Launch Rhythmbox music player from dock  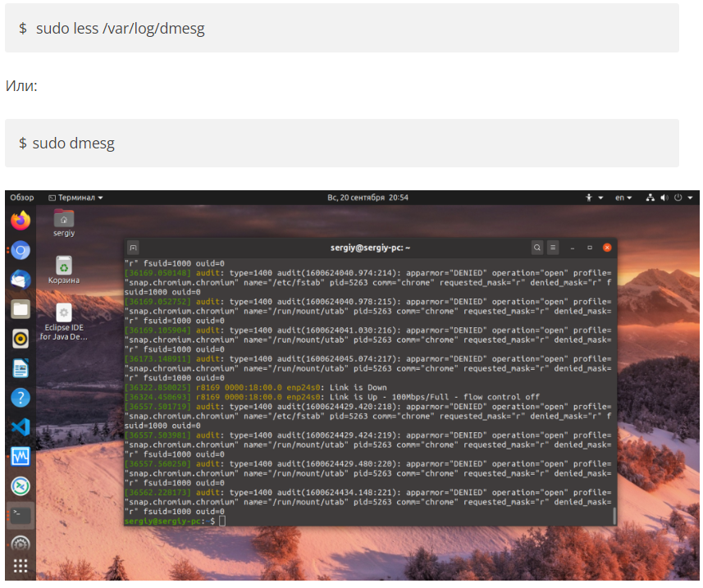21,339
